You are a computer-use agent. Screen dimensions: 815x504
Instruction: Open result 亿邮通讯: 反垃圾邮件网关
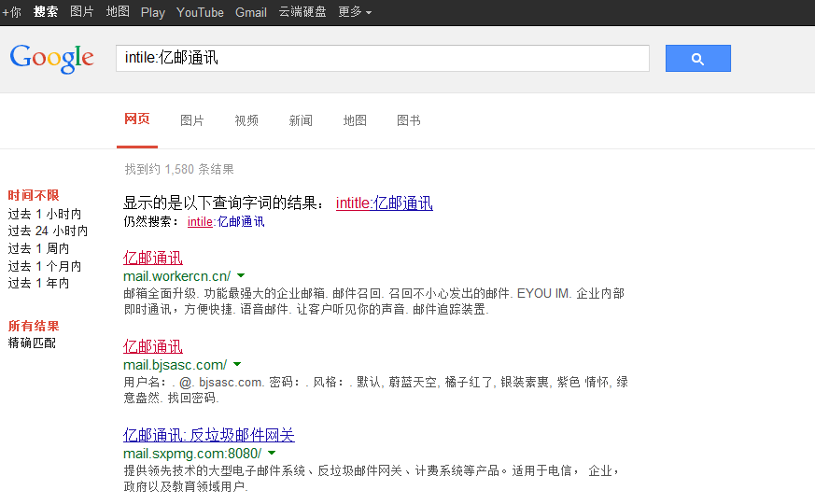click(209, 435)
